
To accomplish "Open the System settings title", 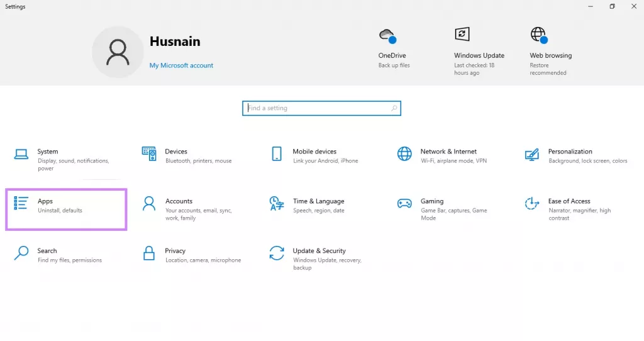I will click(48, 151).
